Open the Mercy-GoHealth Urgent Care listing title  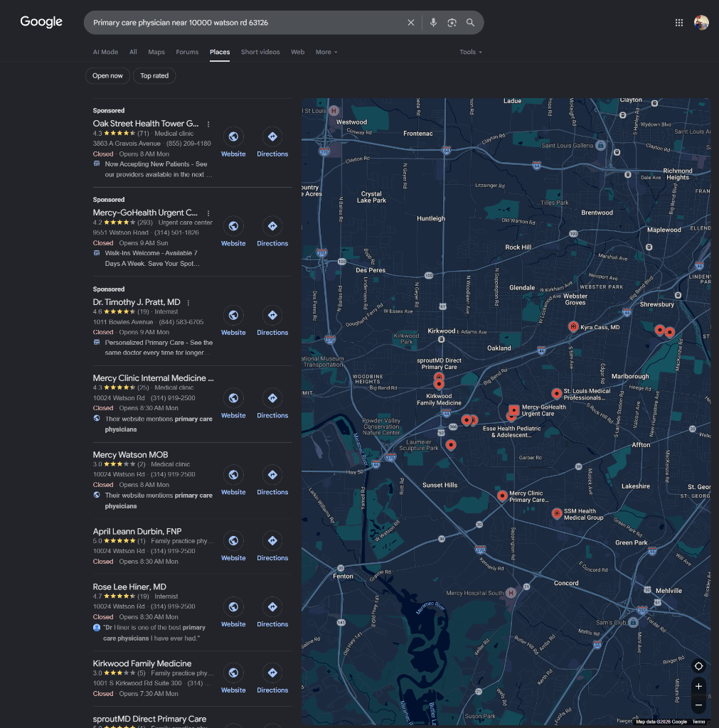point(145,213)
